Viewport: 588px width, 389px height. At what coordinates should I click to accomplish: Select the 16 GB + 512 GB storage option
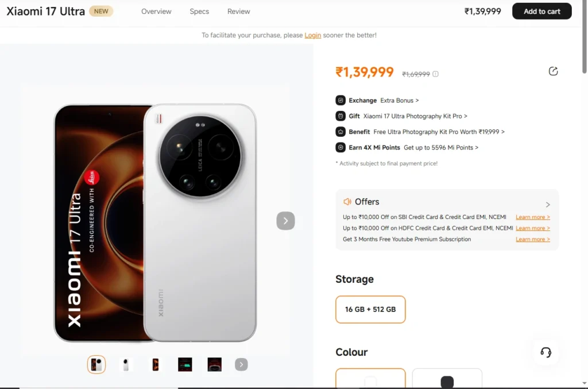click(370, 309)
